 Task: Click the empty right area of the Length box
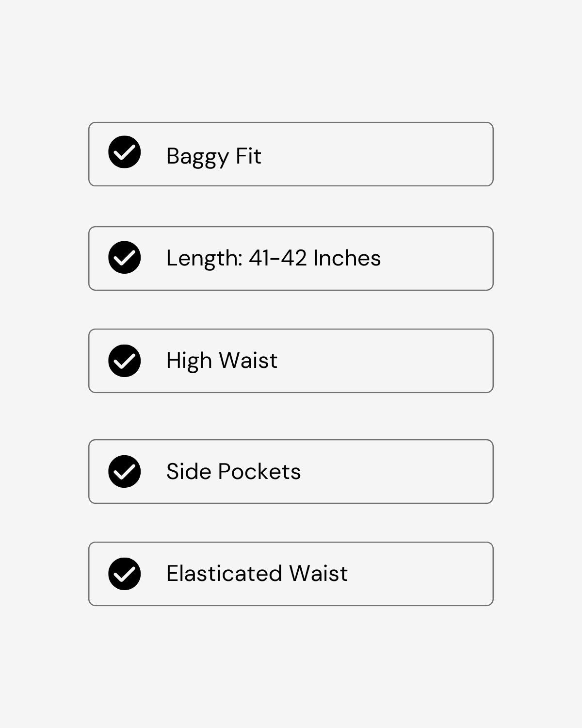[x=441, y=258]
